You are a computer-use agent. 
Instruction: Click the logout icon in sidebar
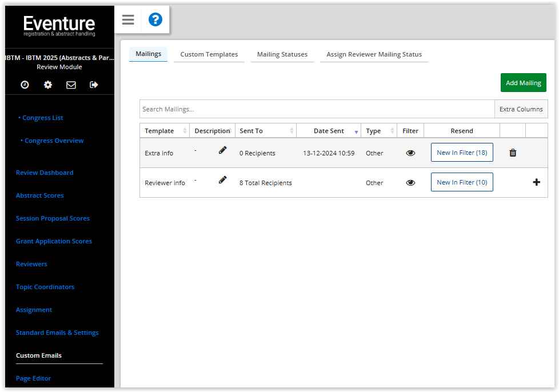(94, 85)
